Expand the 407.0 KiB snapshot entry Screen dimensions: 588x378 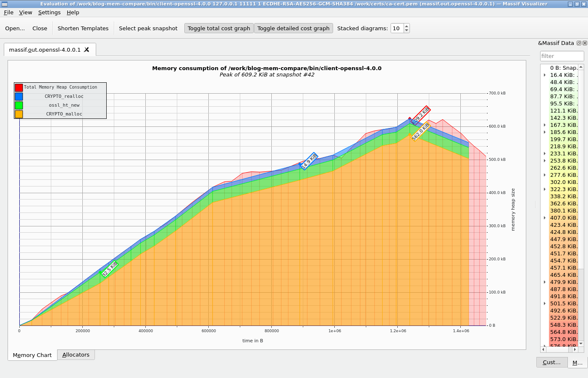point(545,218)
